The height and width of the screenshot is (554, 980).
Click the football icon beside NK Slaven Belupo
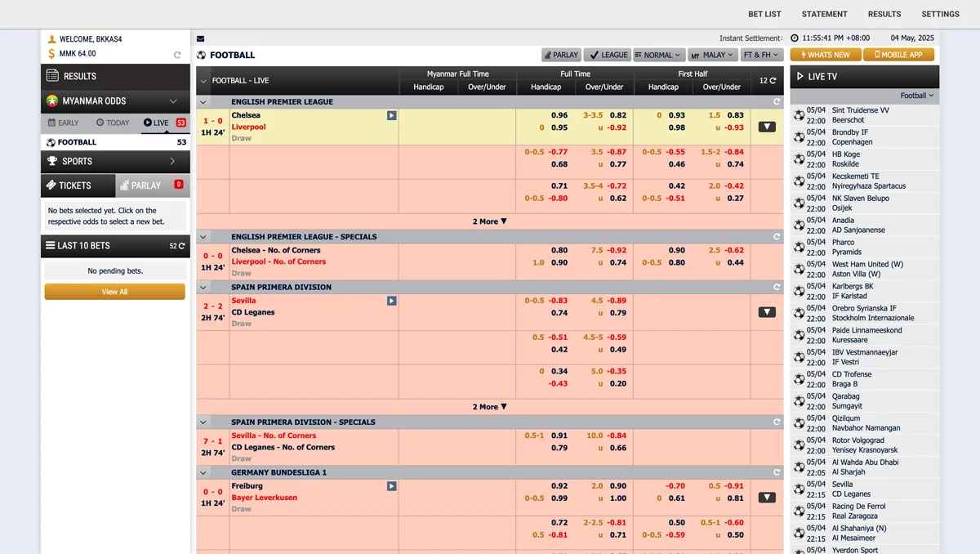pyautogui.click(x=799, y=203)
